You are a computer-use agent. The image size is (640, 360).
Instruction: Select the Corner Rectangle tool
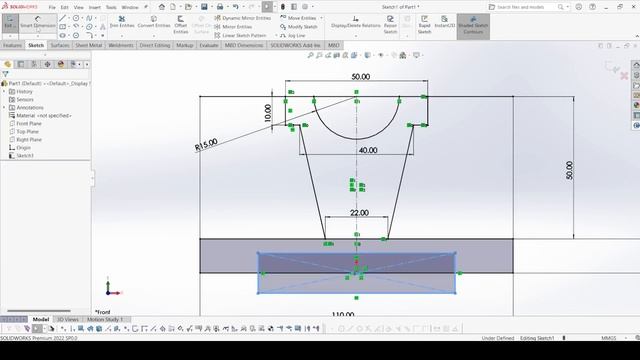point(62,27)
